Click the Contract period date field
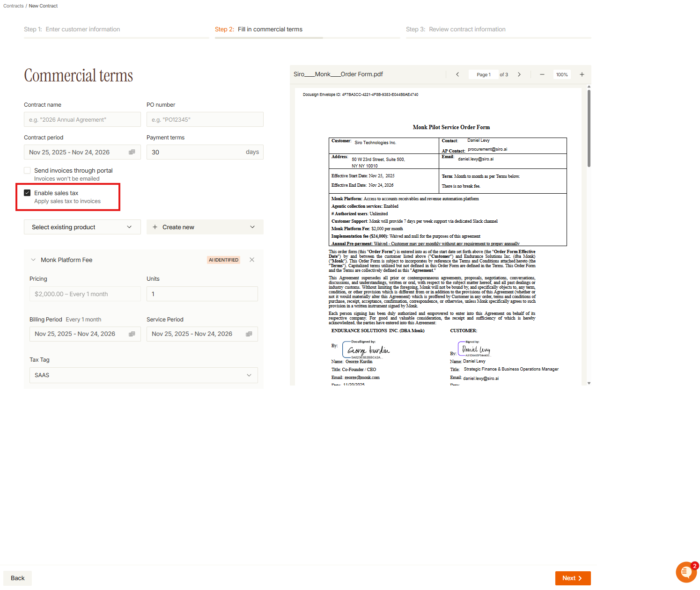 (82, 152)
